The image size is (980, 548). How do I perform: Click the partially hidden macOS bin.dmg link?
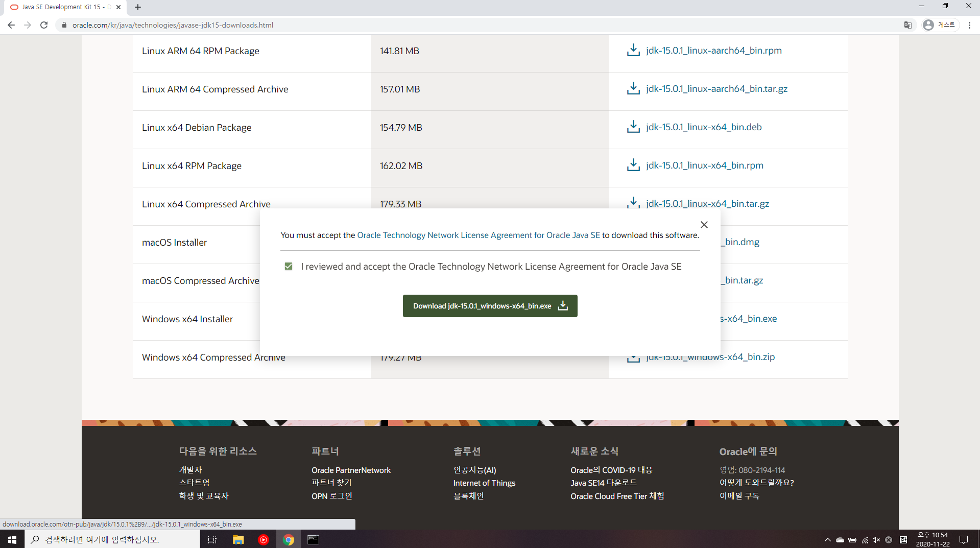[x=740, y=242]
